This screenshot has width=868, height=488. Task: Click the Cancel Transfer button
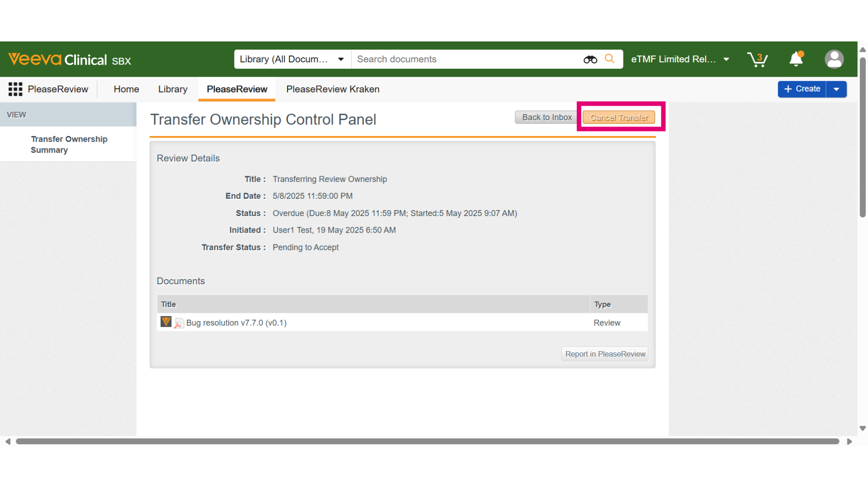click(619, 117)
